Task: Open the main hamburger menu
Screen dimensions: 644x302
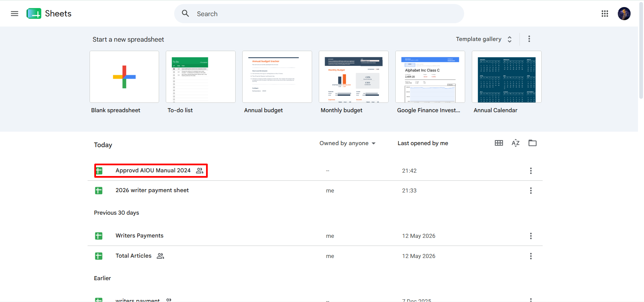Action: (x=14, y=13)
